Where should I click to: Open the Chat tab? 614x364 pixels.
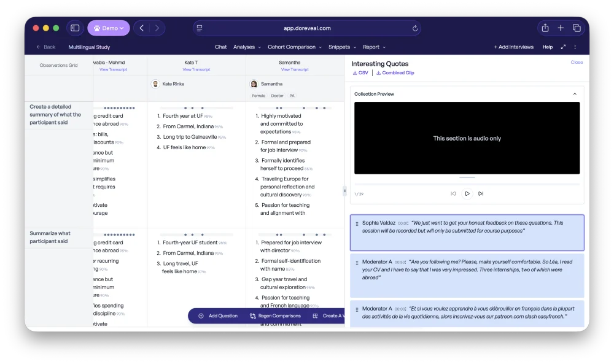click(x=220, y=47)
